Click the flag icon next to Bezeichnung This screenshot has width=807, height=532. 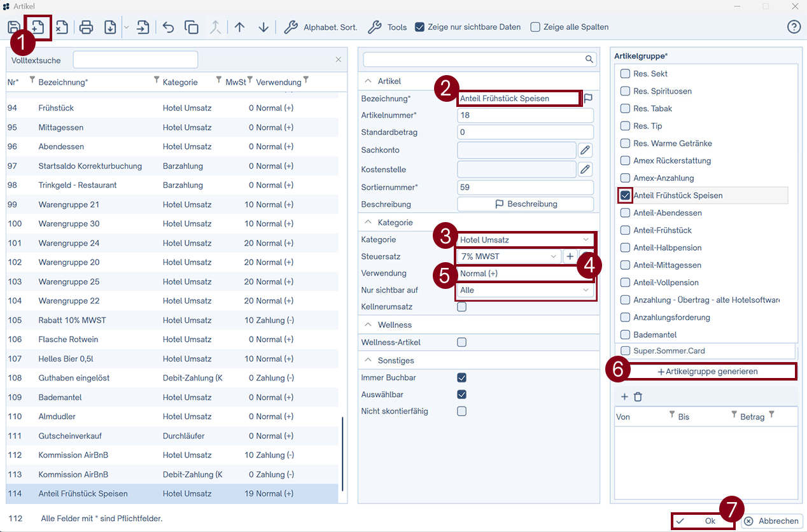pyautogui.click(x=588, y=98)
